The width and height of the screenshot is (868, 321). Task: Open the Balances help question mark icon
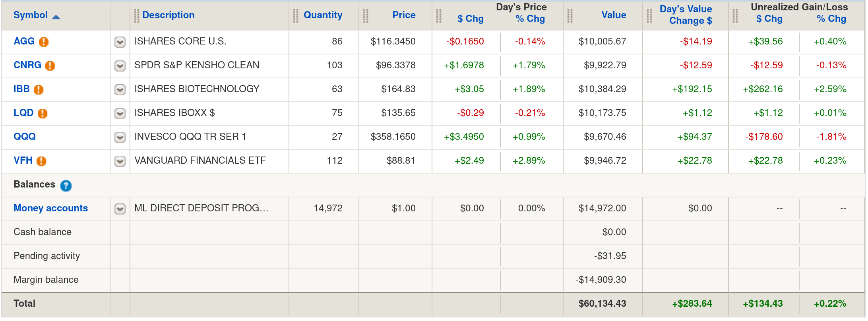[x=66, y=186]
